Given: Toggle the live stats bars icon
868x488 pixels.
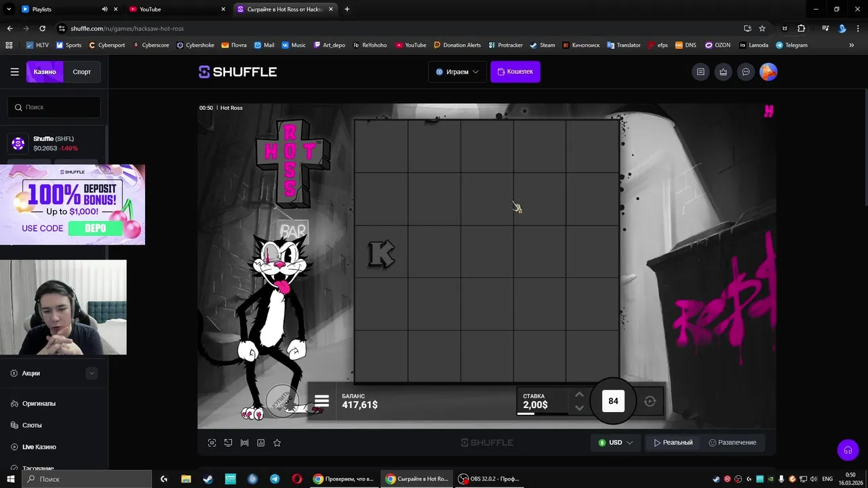Looking at the screenshot, I should pos(244,443).
